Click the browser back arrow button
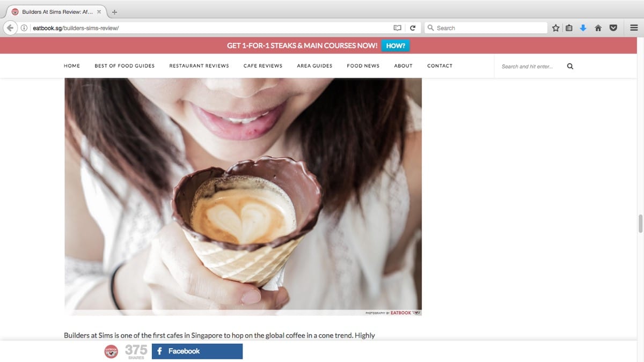This screenshot has width=644, height=362. 10,28
